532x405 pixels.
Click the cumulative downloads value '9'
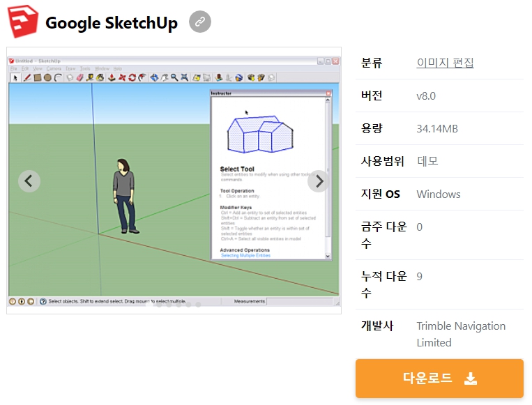point(420,277)
